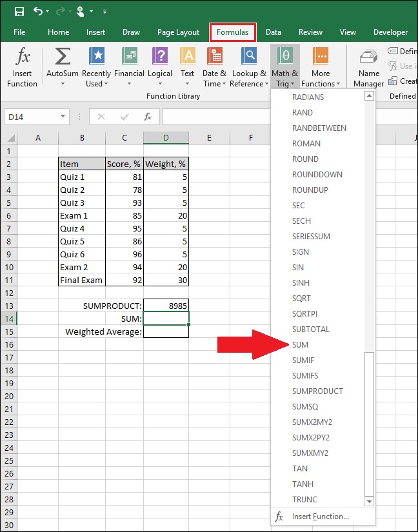Image resolution: width=418 pixels, height=532 pixels.
Task: Click Create from Selection icon
Action: (x=393, y=81)
